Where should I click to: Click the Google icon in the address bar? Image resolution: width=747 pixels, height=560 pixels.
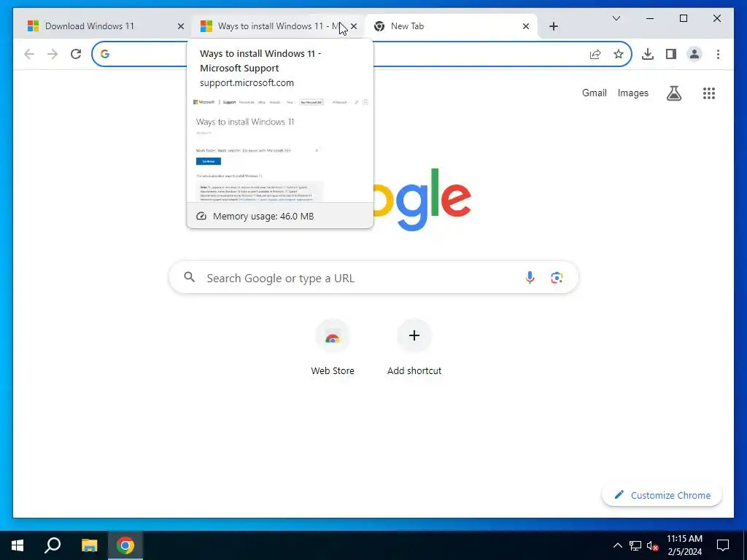[105, 54]
